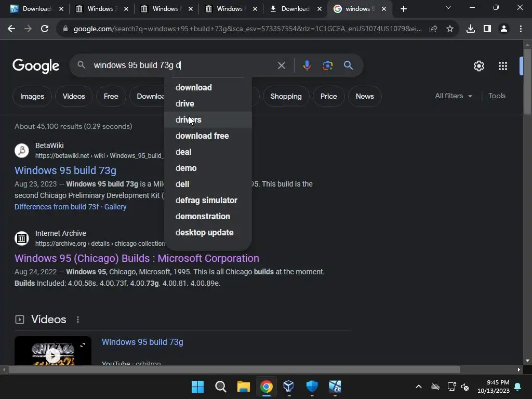The width and height of the screenshot is (532, 399).
Task: Open Differences from build 73f link
Action: point(57,207)
